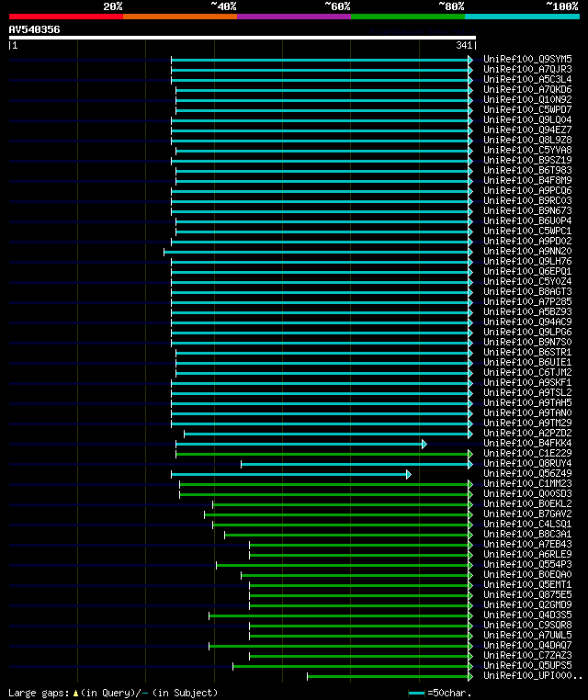Select the UniRef100_B9N7S0 label
The image size is (588, 700).
pos(527,343)
